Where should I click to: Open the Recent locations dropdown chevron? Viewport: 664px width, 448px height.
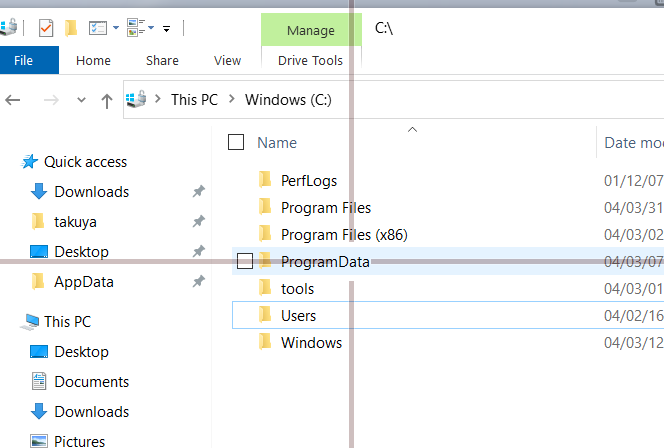click(x=81, y=100)
